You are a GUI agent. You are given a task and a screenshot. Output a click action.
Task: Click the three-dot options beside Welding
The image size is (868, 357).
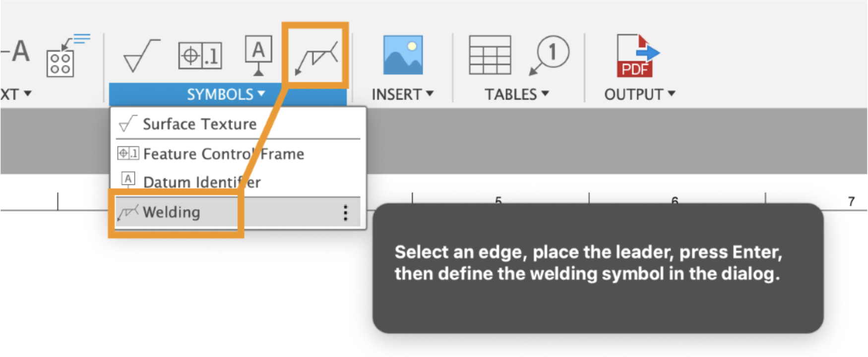point(346,213)
